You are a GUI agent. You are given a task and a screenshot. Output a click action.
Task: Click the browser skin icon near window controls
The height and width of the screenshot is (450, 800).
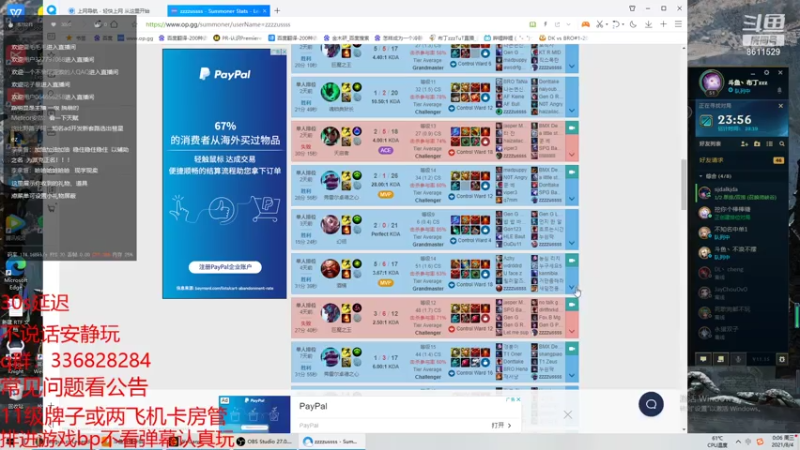[632, 8]
